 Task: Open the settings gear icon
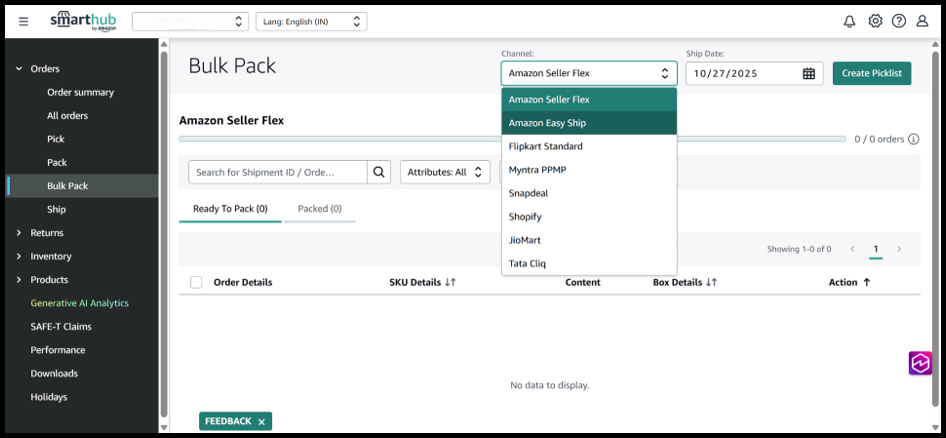click(x=875, y=21)
